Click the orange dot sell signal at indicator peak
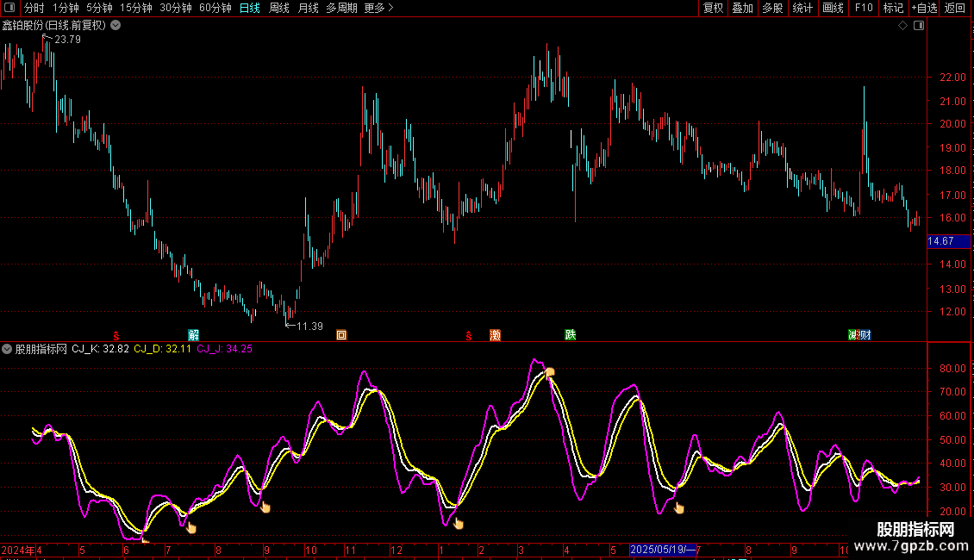Screen dimensions: 974x560 click(549, 372)
